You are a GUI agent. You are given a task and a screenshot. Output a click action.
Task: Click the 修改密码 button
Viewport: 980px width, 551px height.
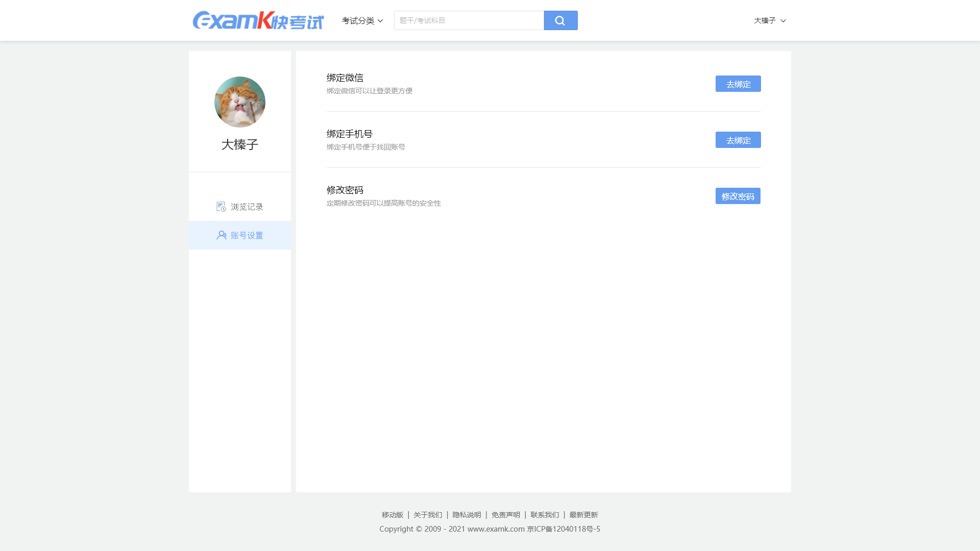[x=738, y=196]
